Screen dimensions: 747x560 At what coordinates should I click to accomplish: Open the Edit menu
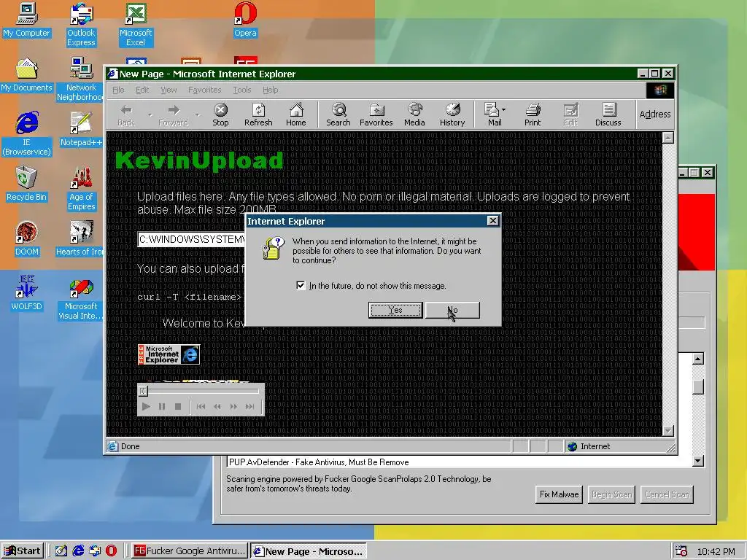[142, 90]
